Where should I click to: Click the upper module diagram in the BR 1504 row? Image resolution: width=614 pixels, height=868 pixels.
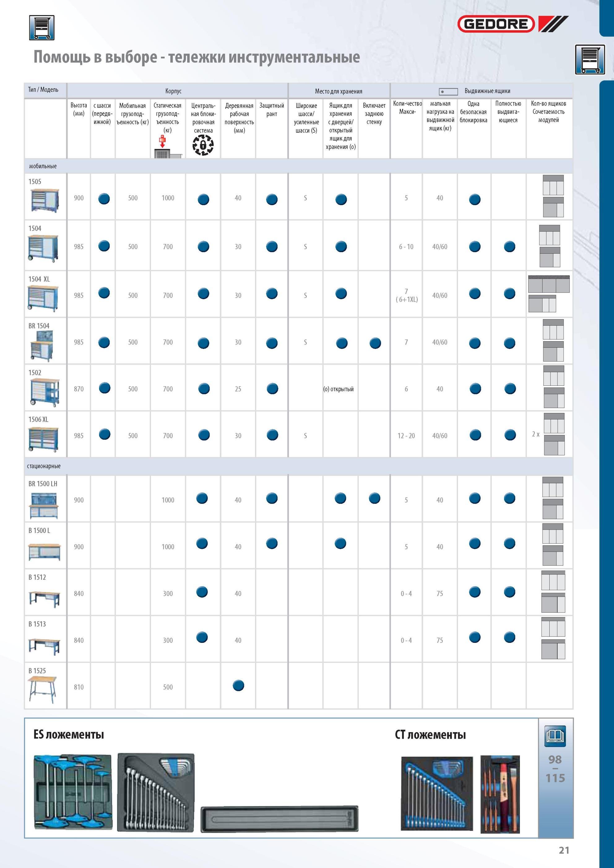553,329
